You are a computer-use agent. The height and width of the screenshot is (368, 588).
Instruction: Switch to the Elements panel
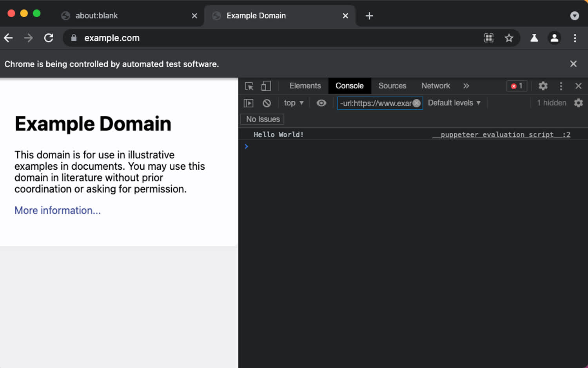(305, 86)
